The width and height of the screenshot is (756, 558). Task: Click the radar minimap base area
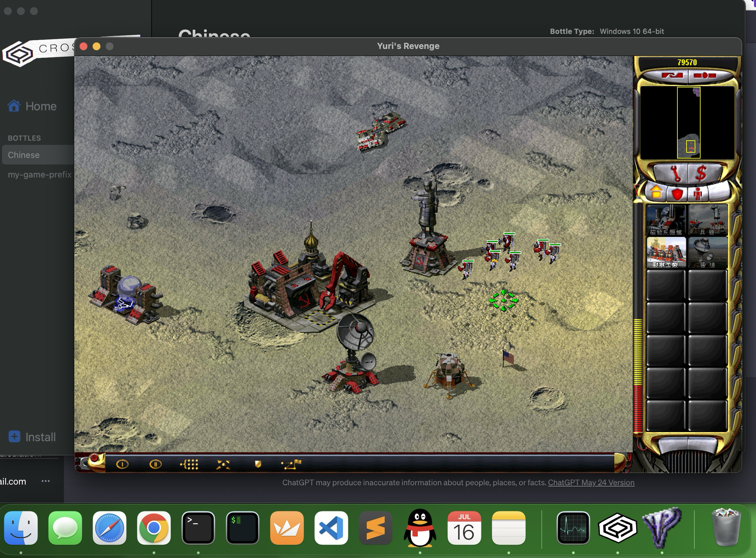pyautogui.click(x=690, y=147)
